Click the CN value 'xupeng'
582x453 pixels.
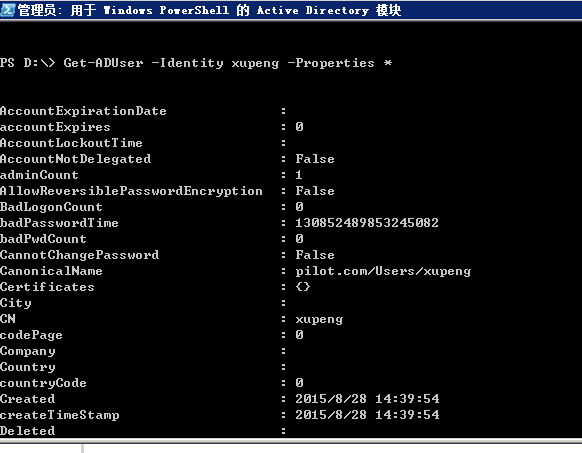click(319, 319)
